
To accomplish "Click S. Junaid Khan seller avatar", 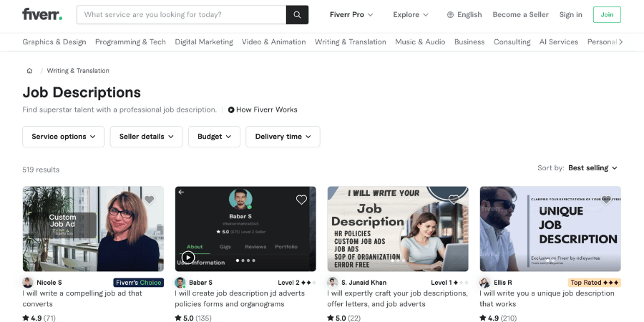I will [x=332, y=283].
